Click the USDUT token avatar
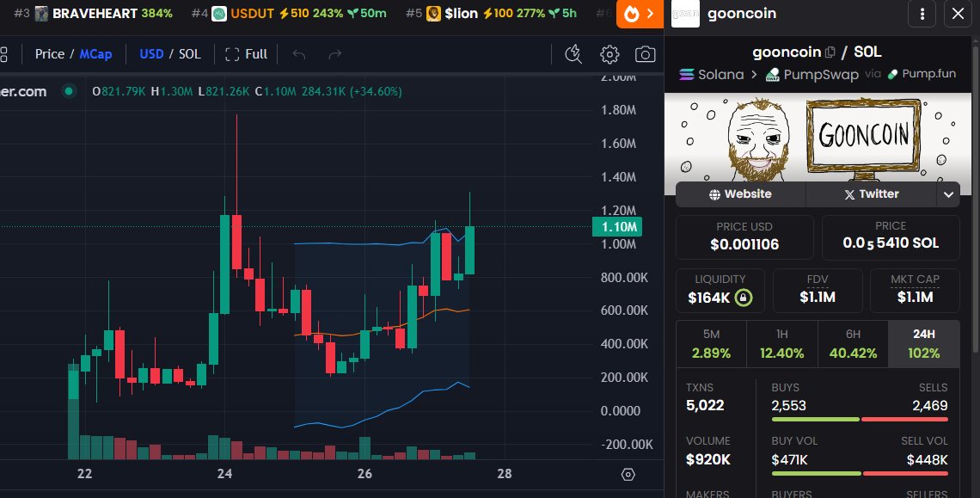Viewport: 980px width, 498px height. point(218,13)
